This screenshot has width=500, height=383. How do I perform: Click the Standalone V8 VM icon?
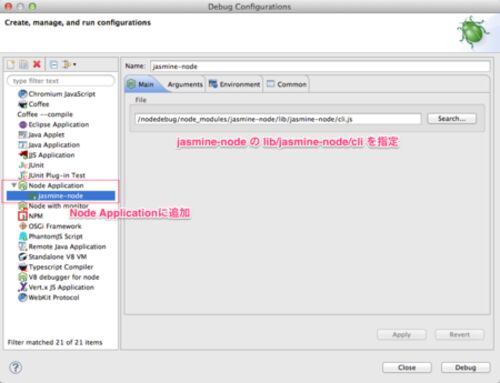point(23,257)
